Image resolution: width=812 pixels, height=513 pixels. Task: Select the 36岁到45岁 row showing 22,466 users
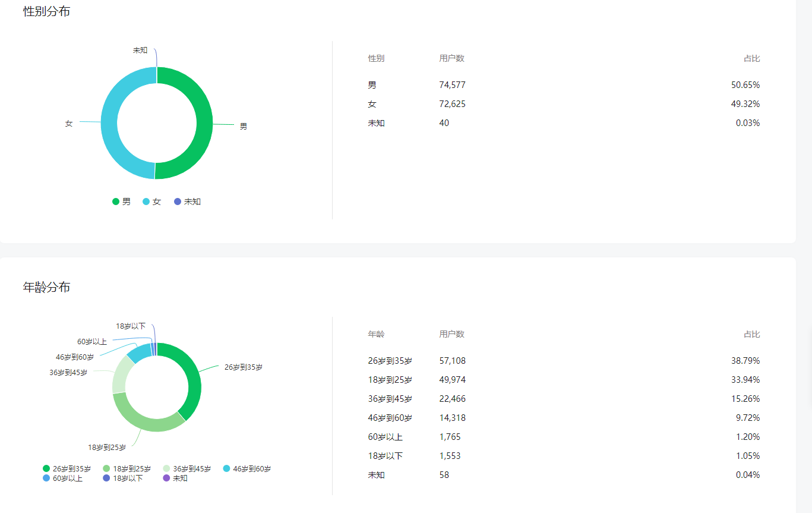[451, 399]
